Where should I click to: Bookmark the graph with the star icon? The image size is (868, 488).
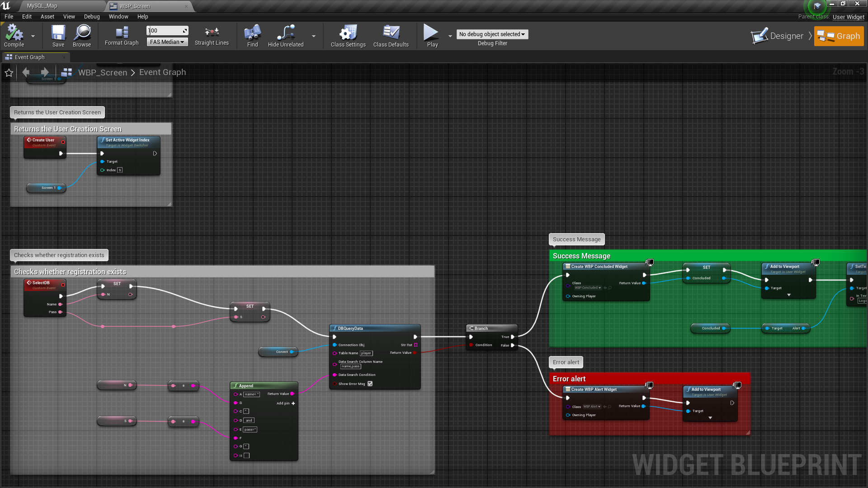coord(9,72)
